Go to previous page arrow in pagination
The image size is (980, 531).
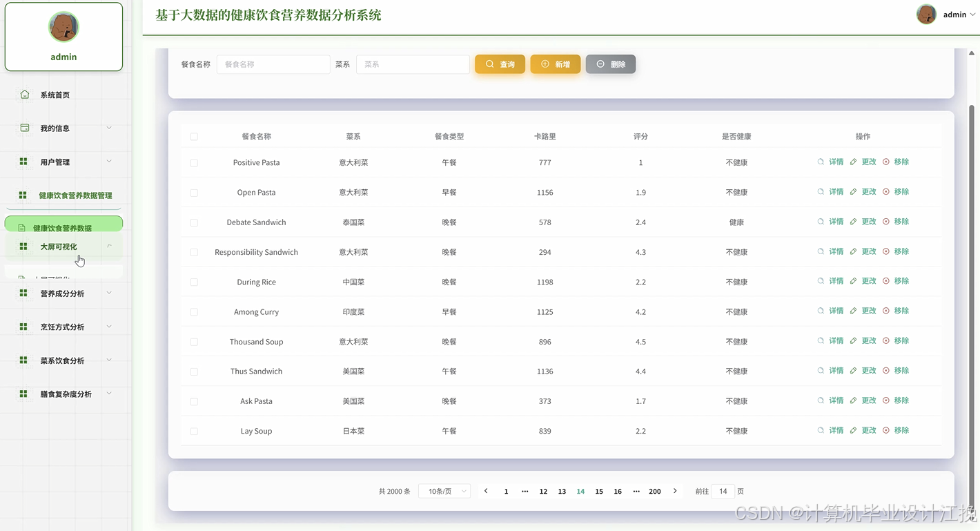(x=486, y=491)
